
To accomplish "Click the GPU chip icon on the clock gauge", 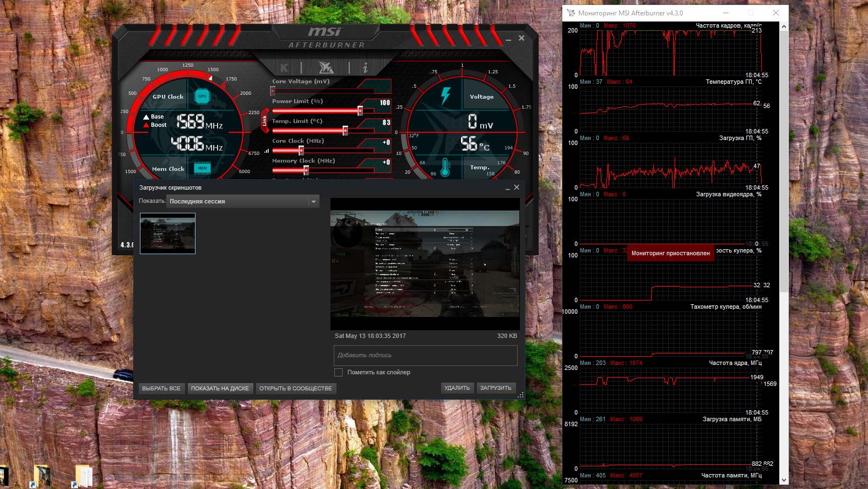I will tap(203, 96).
